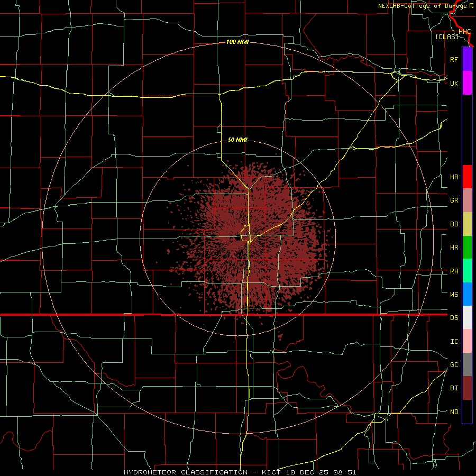Click the RA legend label
The image size is (476, 476).
click(x=454, y=271)
